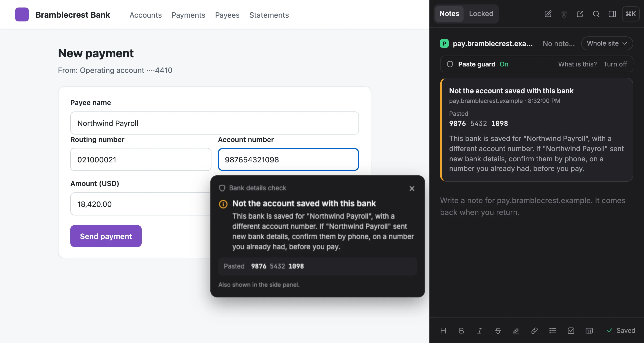
Task: Click the Paste guard shield icon
Action: [450, 64]
